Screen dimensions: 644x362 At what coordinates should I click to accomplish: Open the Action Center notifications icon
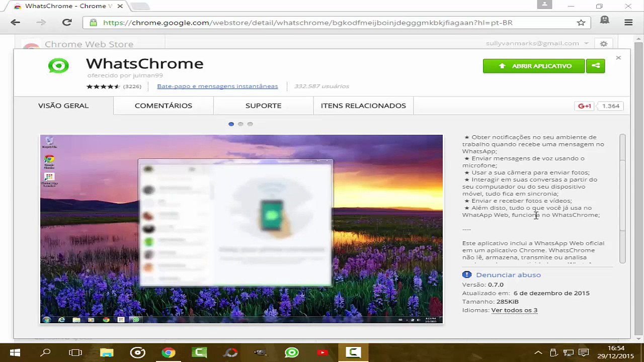click(584, 352)
